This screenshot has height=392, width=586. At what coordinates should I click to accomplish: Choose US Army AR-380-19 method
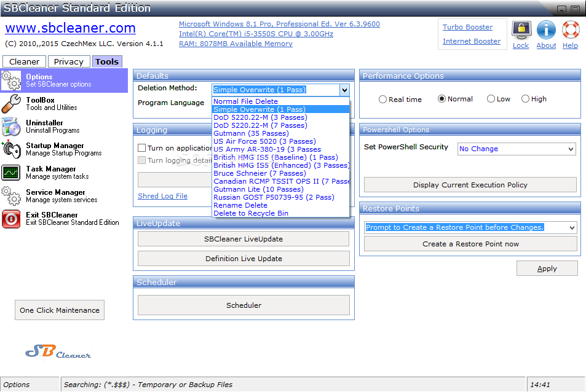tap(280, 149)
